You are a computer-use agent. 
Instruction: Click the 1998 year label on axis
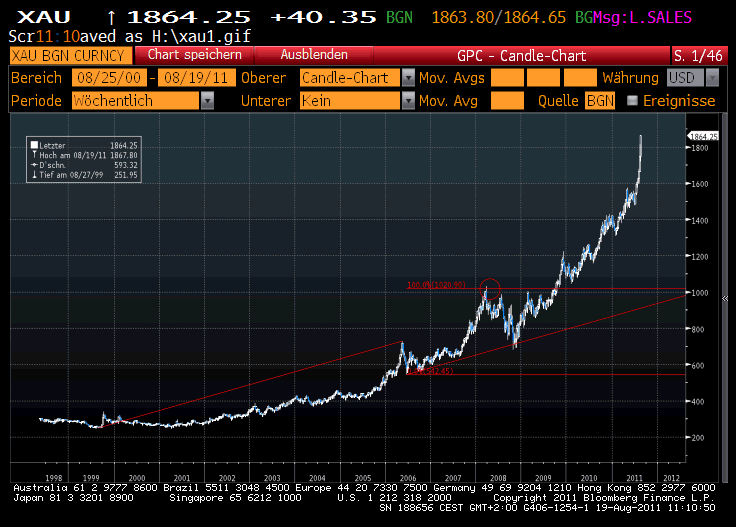pyautogui.click(x=54, y=478)
